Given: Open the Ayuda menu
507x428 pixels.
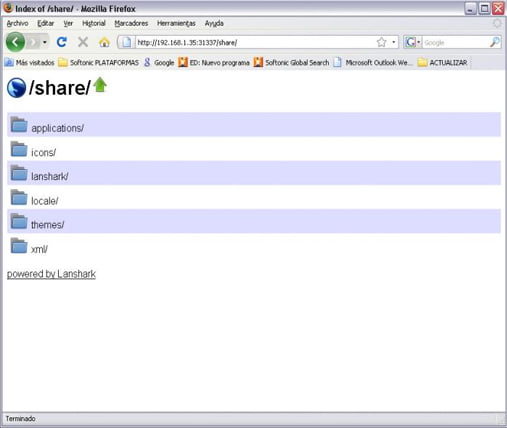Looking at the screenshot, I should (214, 23).
